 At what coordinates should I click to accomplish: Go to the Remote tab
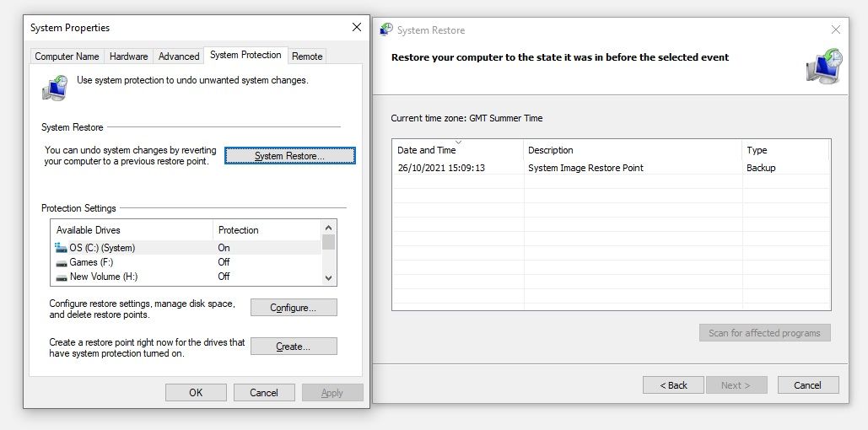(307, 56)
